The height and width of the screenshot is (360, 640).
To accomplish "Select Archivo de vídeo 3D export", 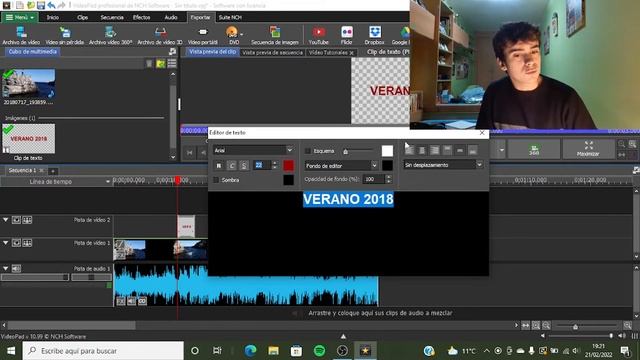I will 160,35.
